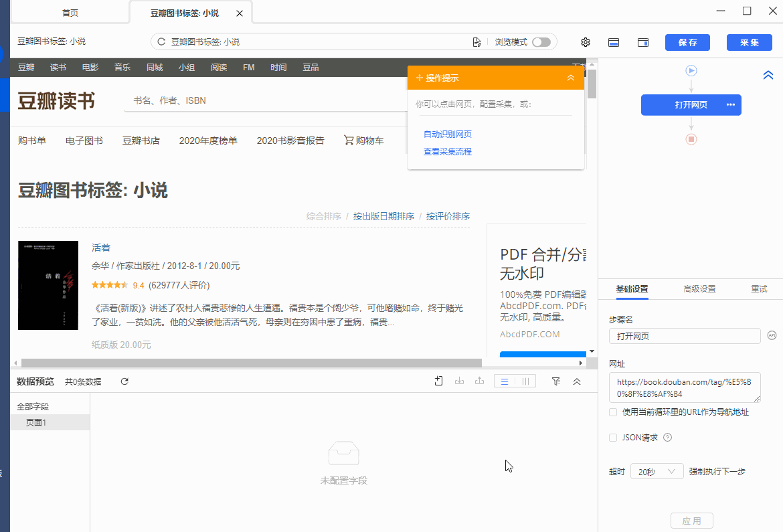Click the workflow end stop icon

pos(691,139)
